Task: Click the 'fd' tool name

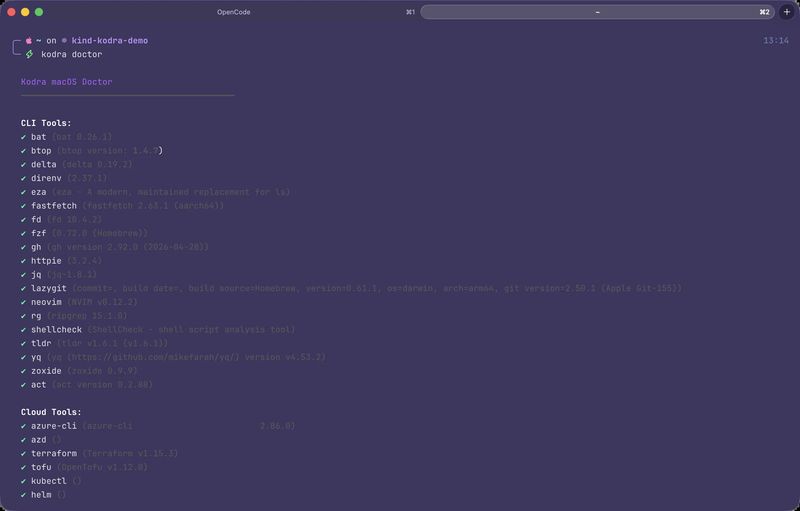Action: click(x=36, y=219)
